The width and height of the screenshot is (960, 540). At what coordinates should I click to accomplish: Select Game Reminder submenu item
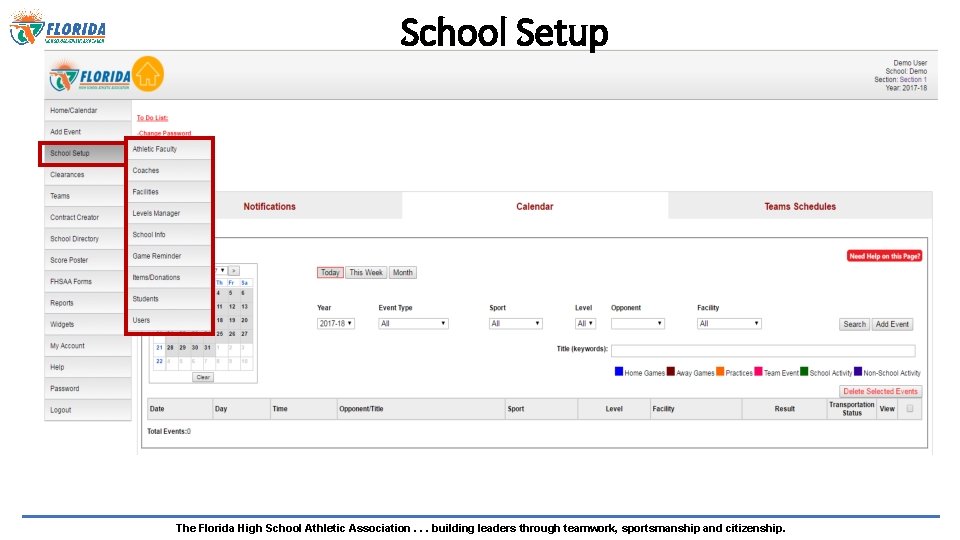tap(169, 257)
